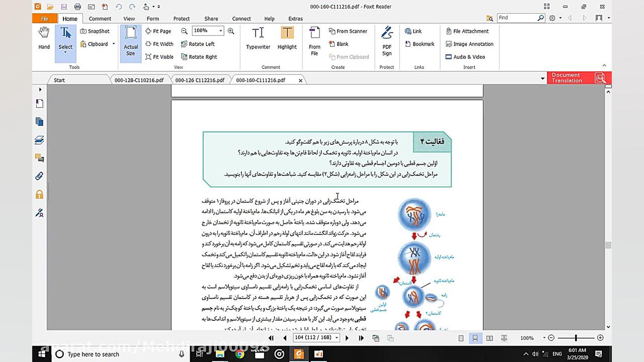Switch to the Protect ribbon tab

(x=182, y=19)
